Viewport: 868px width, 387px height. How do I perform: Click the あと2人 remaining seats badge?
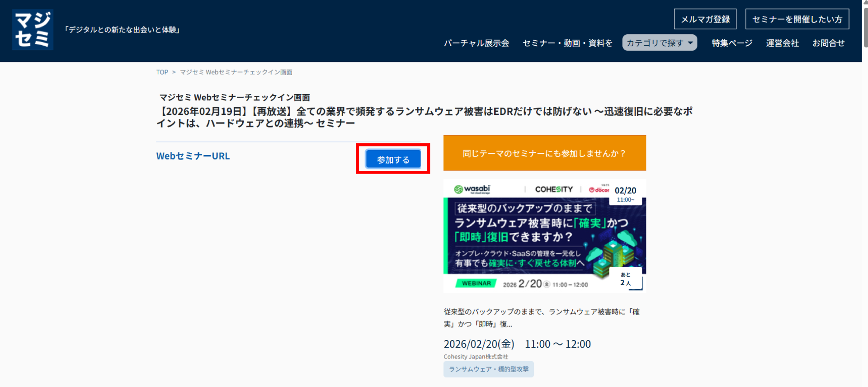(x=626, y=279)
